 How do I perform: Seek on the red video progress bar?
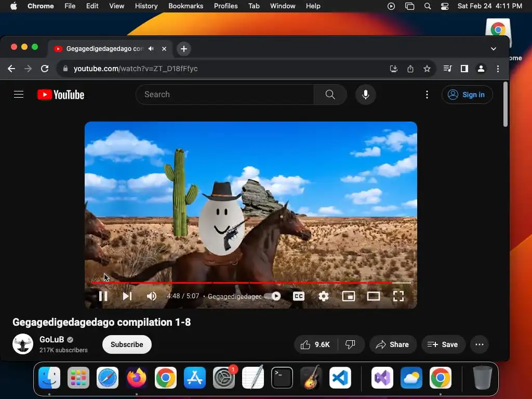pyautogui.click(x=251, y=283)
